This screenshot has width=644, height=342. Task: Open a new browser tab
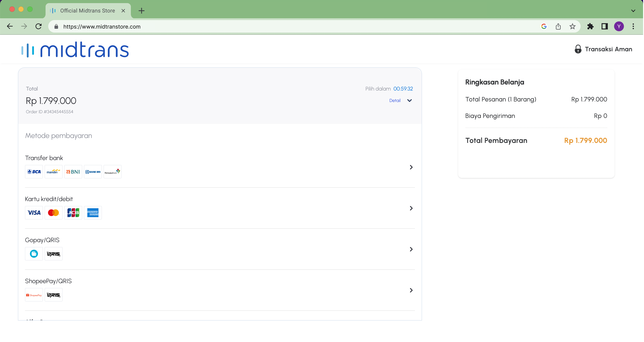tap(142, 11)
